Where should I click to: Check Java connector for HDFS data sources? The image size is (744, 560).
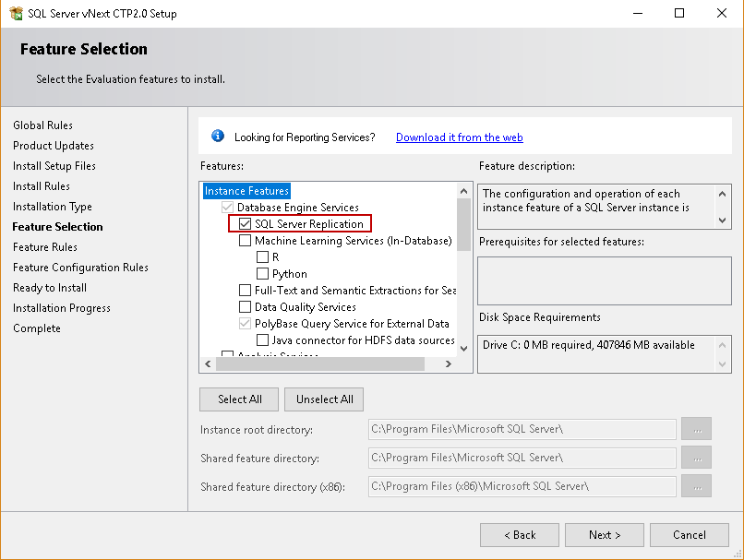262,340
